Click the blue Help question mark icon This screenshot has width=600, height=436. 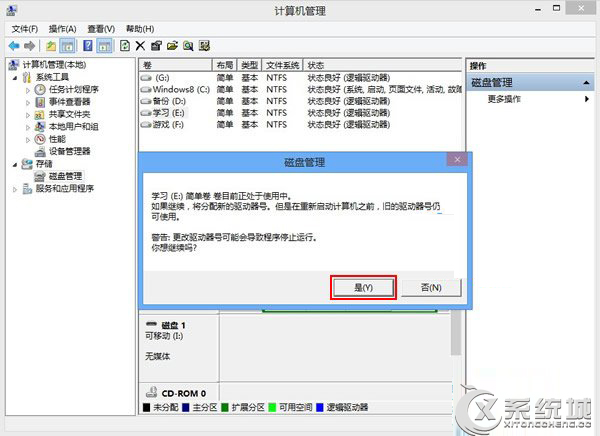(87, 46)
